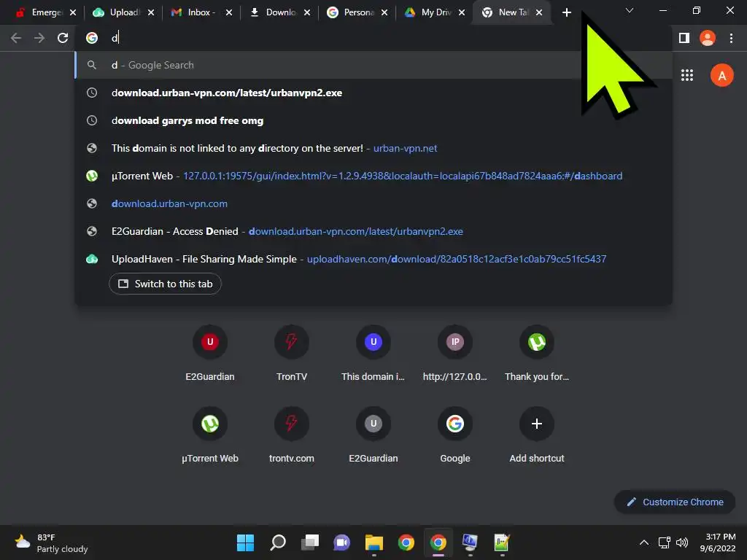Click the 'Switch to this tab' button

[x=165, y=284]
